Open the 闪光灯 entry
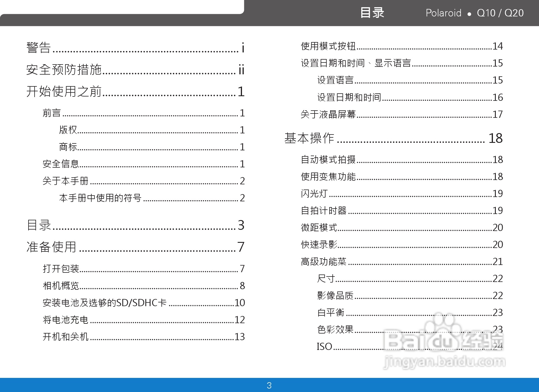This screenshot has width=539, height=392. (x=402, y=194)
